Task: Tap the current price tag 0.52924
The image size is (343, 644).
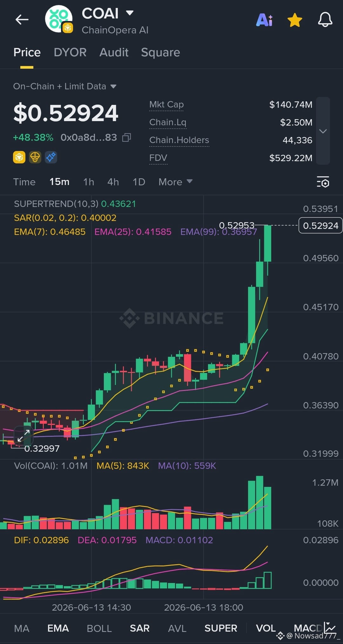Action: coord(320,225)
